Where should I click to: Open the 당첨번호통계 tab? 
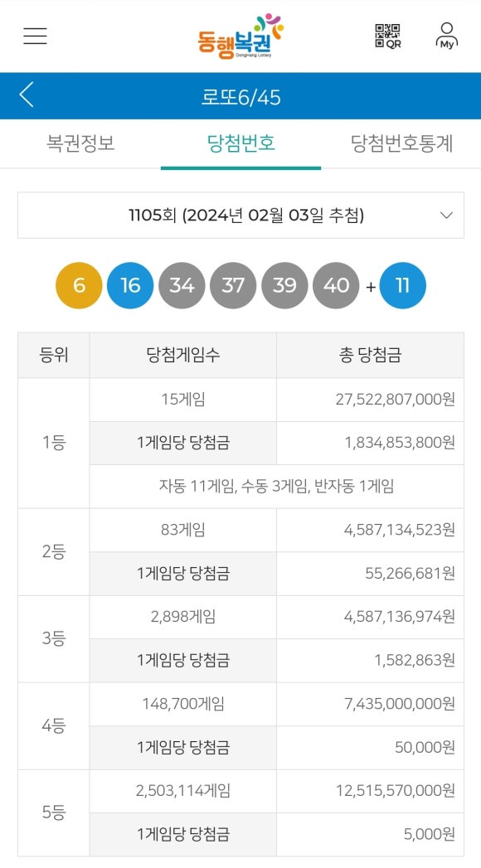tap(401, 144)
